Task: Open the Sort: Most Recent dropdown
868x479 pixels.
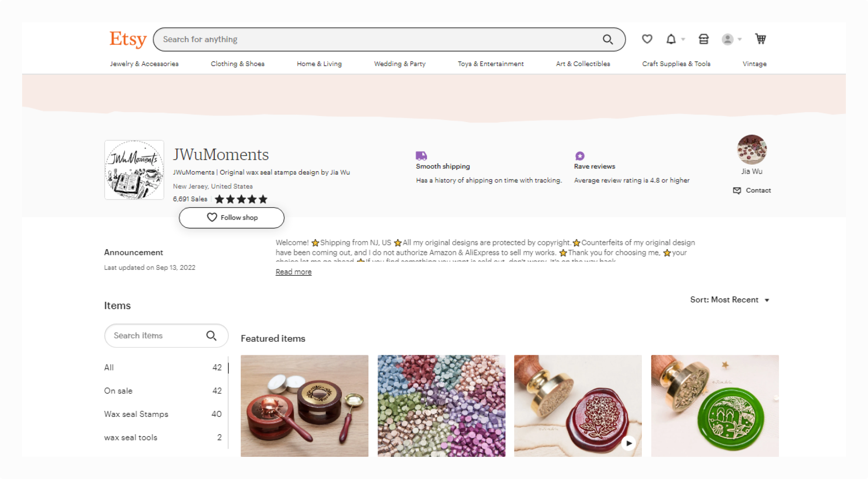Action: pos(730,300)
